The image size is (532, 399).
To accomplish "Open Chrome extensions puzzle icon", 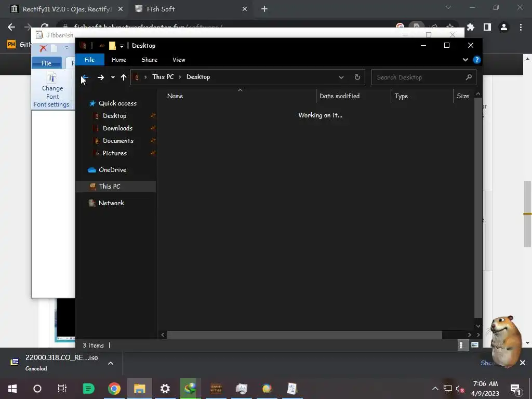I will coord(471,27).
